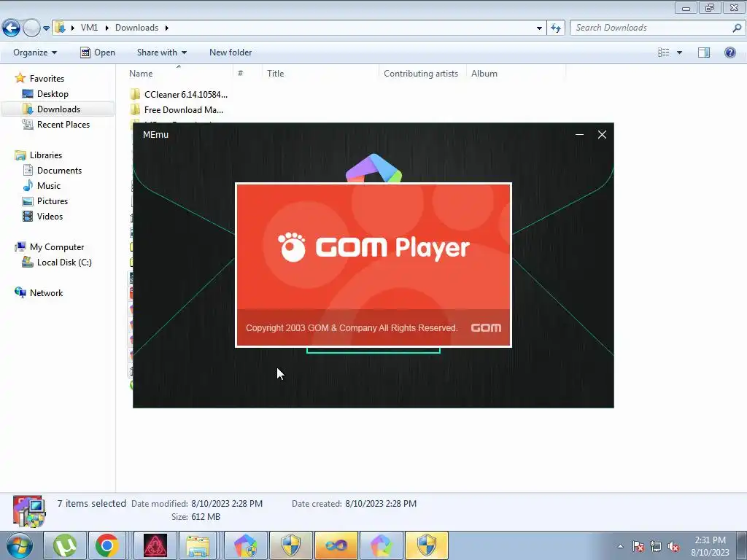Click the Explorer back navigation arrow

12,28
